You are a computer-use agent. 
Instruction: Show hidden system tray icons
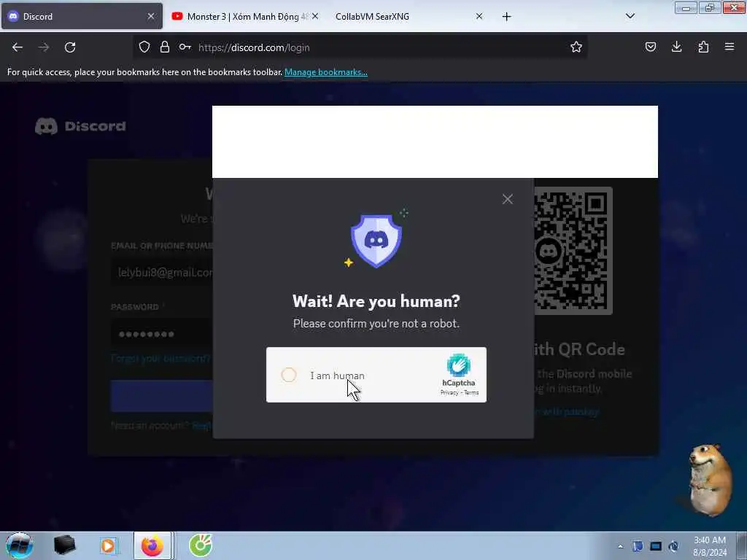pyautogui.click(x=620, y=547)
